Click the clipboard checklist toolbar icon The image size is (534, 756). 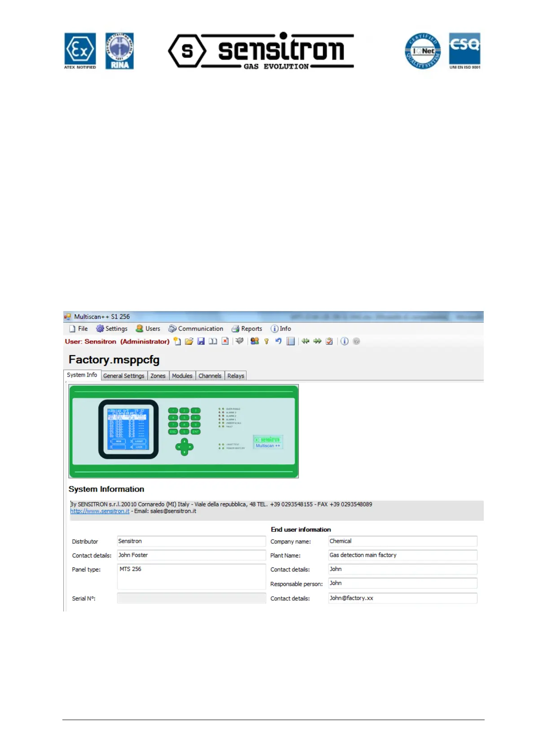329,341
